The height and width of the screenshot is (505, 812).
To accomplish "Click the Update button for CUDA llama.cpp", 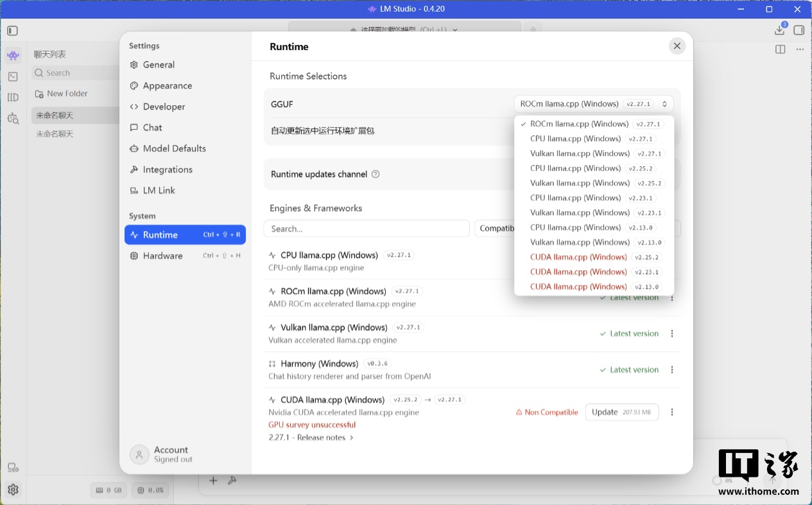I will click(622, 412).
